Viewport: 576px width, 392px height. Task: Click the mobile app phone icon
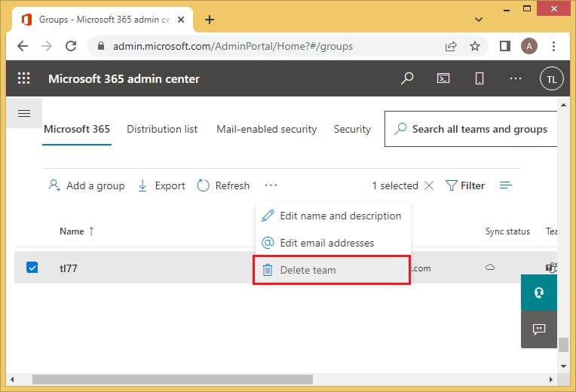(479, 78)
